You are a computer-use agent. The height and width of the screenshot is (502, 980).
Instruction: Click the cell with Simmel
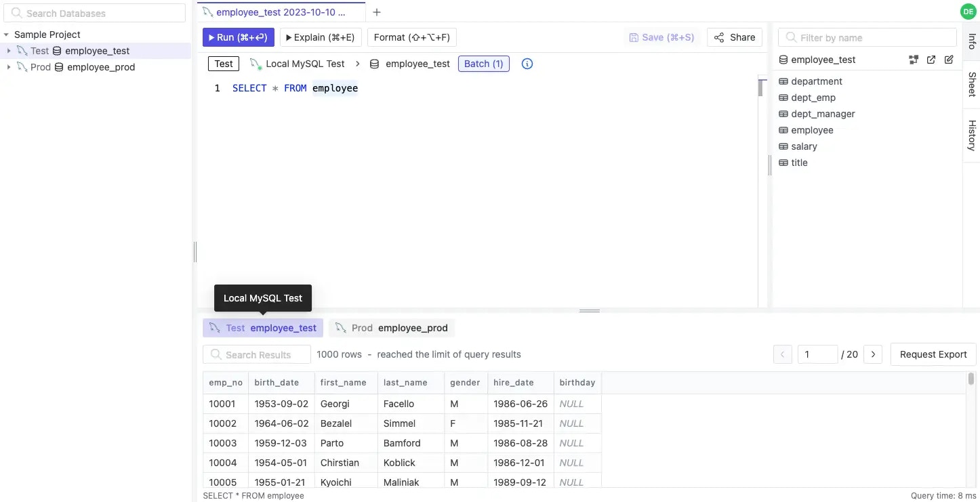(x=411, y=423)
